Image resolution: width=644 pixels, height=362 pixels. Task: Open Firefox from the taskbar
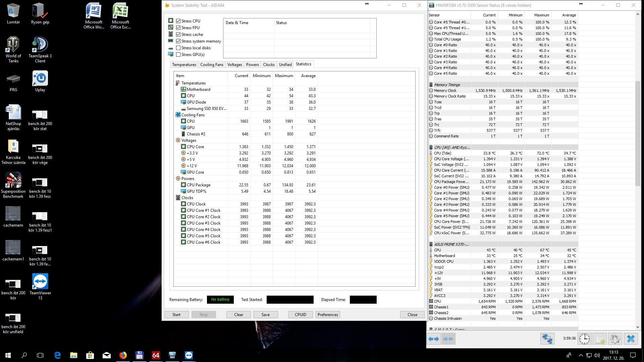tap(123, 355)
